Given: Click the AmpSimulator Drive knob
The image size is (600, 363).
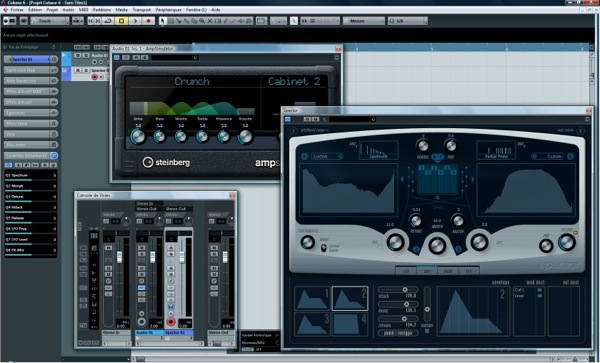Looking at the screenshot, I should pyautogui.click(x=138, y=136).
